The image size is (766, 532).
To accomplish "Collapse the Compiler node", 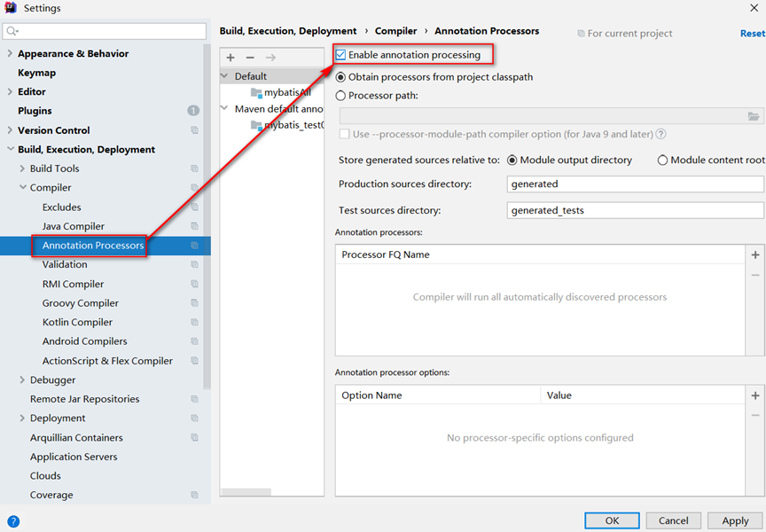I will [x=22, y=187].
